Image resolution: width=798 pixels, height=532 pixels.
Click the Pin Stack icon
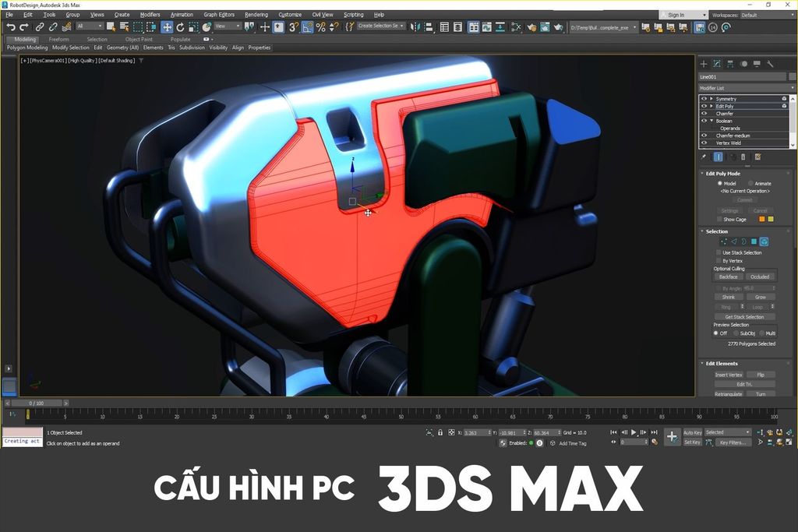point(704,157)
